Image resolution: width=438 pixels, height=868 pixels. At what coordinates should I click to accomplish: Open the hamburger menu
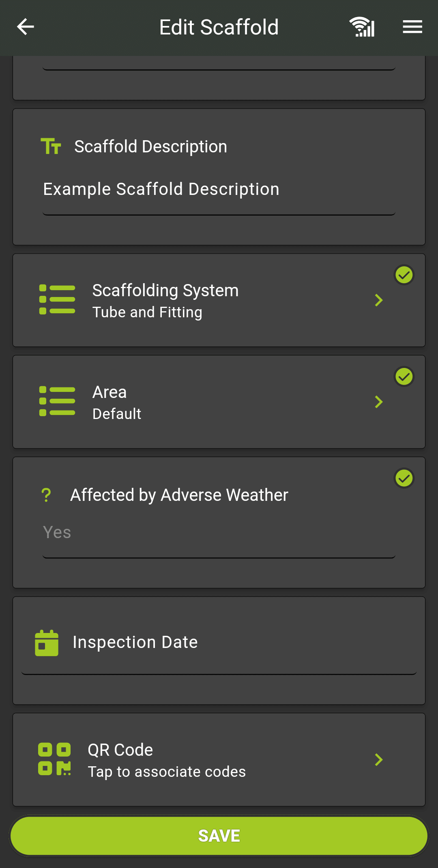412,27
